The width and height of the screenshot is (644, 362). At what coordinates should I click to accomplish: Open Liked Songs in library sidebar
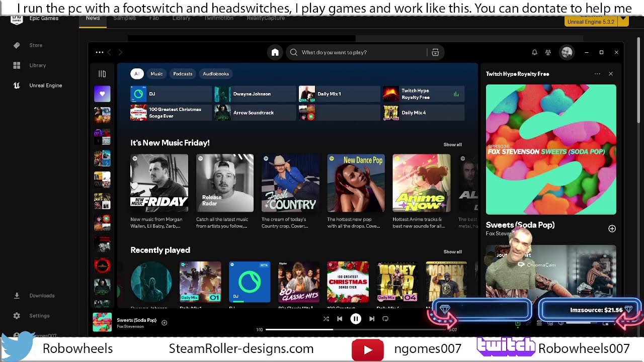pos(102,94)
